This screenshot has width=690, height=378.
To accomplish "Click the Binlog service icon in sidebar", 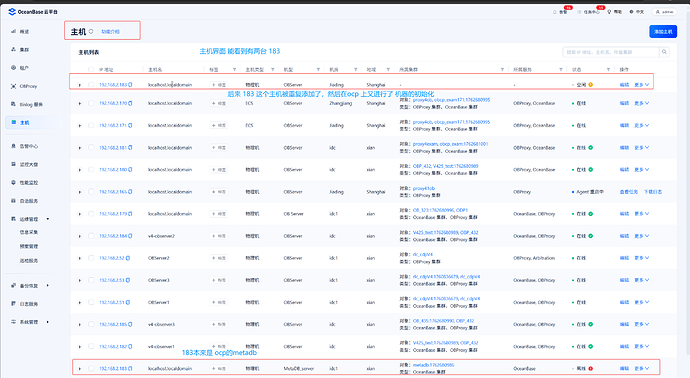I will [13, 104].
